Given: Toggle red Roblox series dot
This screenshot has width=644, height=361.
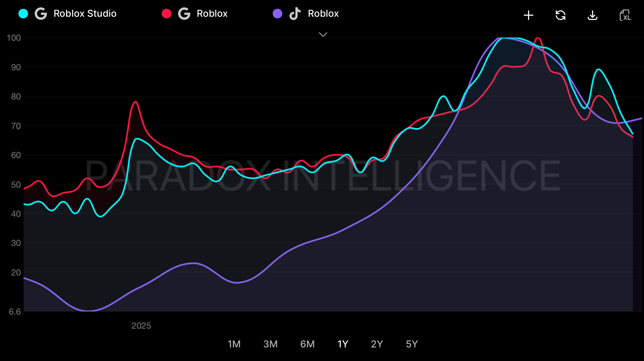Looking at the screenshot, I should pos(167,14).
